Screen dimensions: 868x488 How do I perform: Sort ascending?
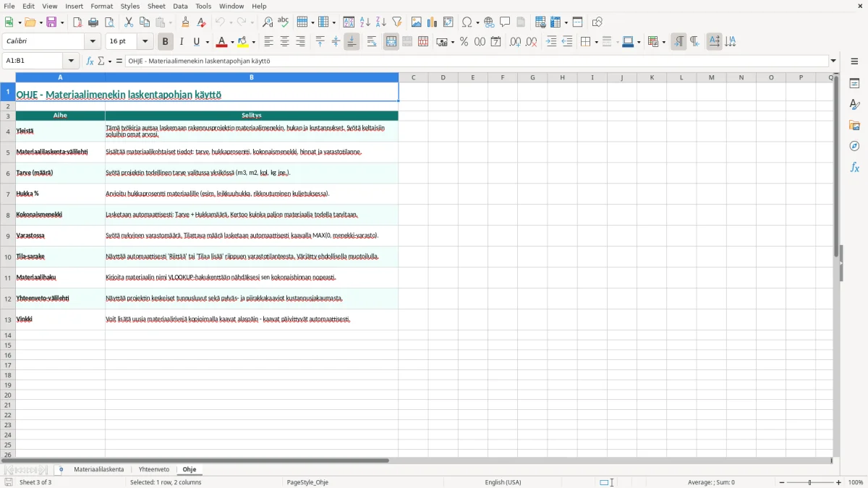pyautogui.click(x=365, y=22)
